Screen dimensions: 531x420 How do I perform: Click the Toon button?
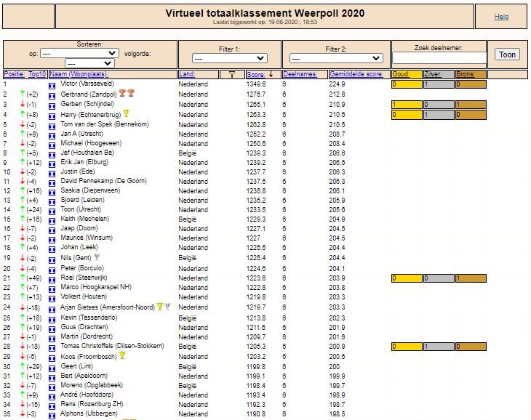click(x=507, y=54)
